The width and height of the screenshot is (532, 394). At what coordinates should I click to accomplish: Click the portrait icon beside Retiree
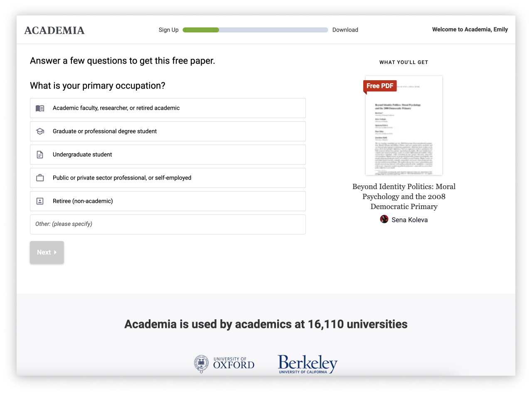[x=40, y=201]
